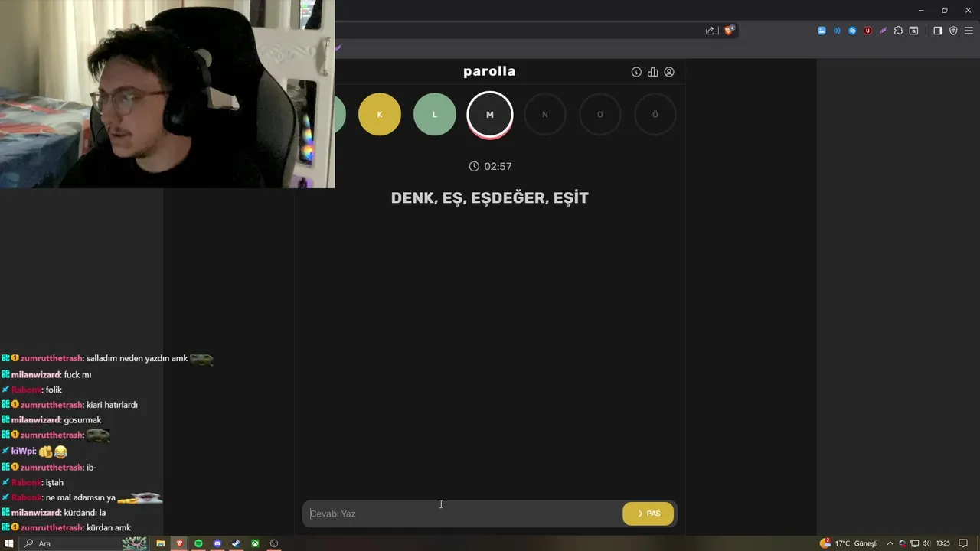Viewport: 980px width, 551px height.
Task: Click chat message "iştah"
Action: (x=54, y=483)
